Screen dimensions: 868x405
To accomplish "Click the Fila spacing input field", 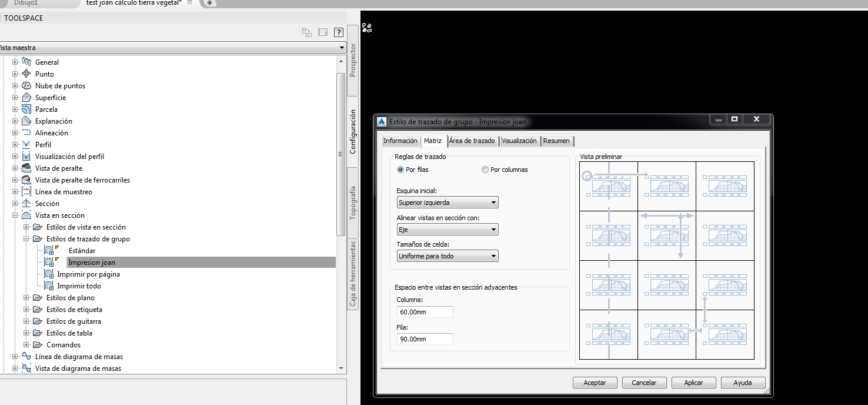I will click(425, 339).
